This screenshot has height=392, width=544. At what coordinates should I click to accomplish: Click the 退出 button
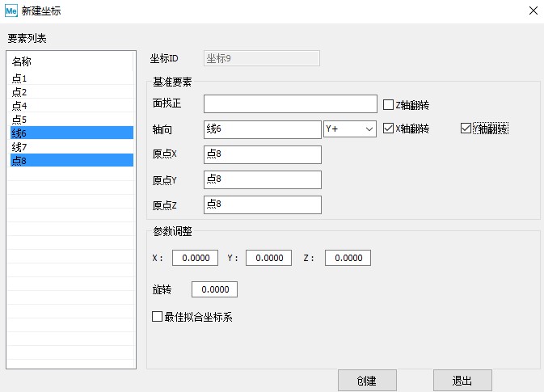coord(462,381)
